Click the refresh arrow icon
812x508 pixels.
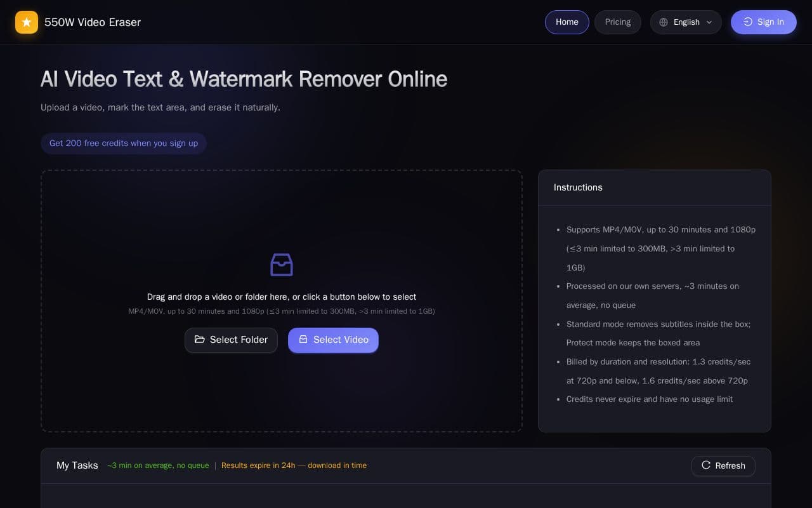pos(706,465)
